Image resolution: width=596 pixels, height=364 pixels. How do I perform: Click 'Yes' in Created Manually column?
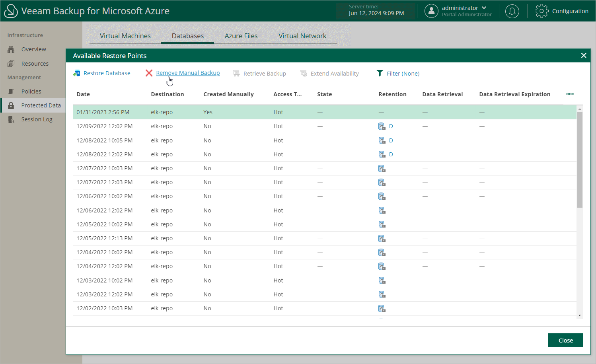[x=208, y=112]
